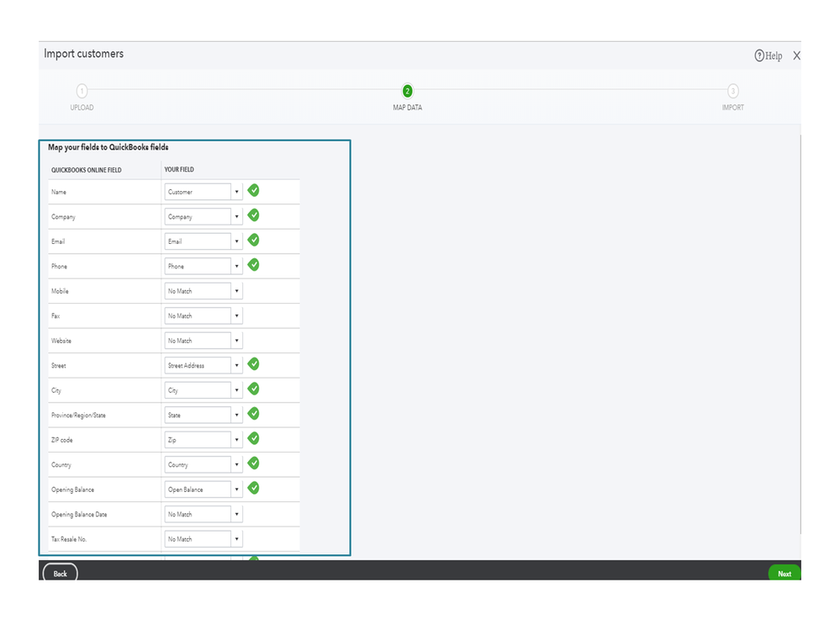Click green checkmark for ZIP code row

click(x=253, y=438)
